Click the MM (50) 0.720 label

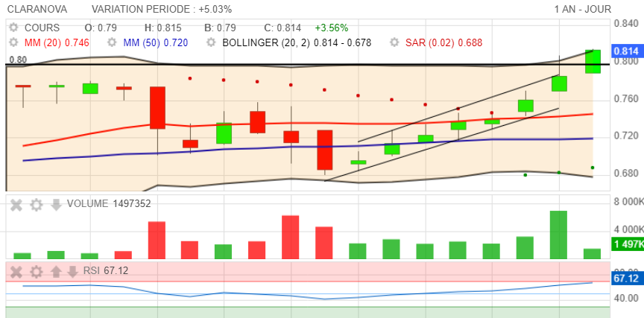(155, 42)
